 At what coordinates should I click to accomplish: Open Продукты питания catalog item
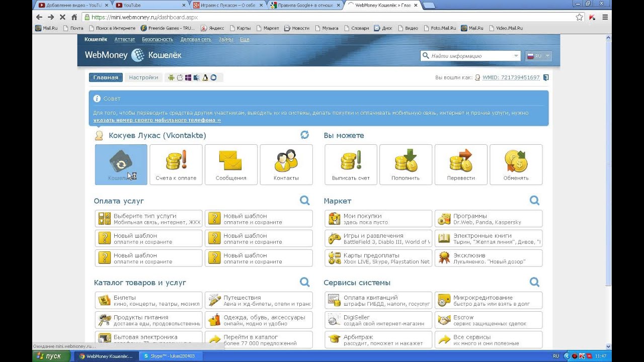(x=148, y=320)
